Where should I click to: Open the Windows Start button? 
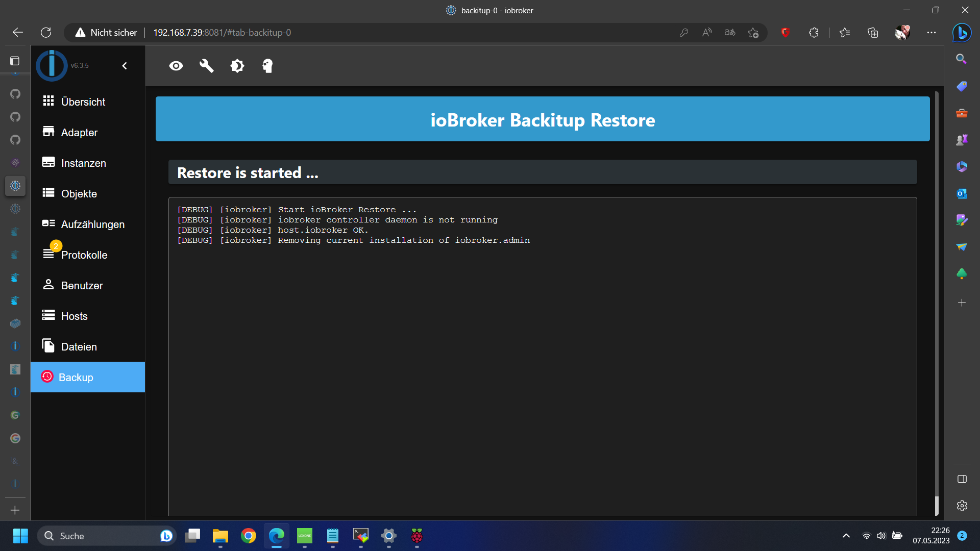point(20,536)
